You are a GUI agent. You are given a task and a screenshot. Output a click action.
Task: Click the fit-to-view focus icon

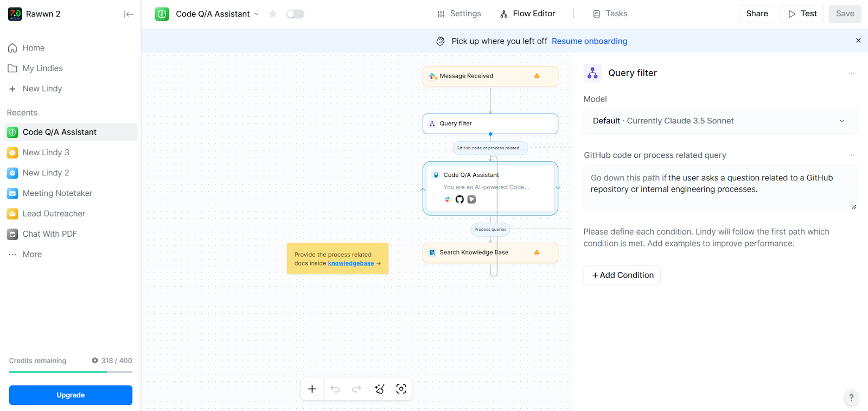401,389
